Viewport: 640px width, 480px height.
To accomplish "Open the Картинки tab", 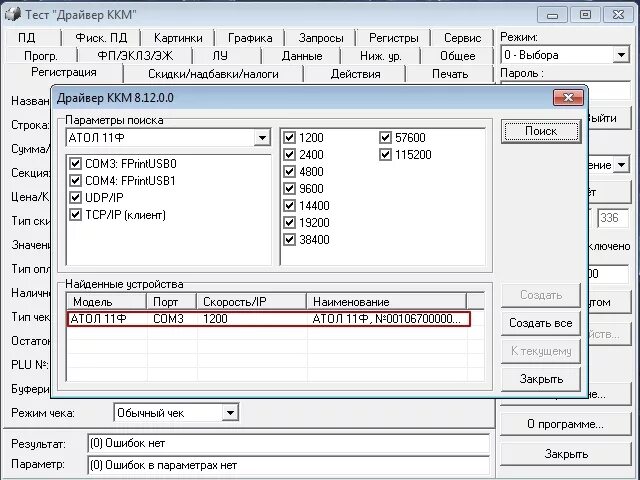I will point(178,38).
